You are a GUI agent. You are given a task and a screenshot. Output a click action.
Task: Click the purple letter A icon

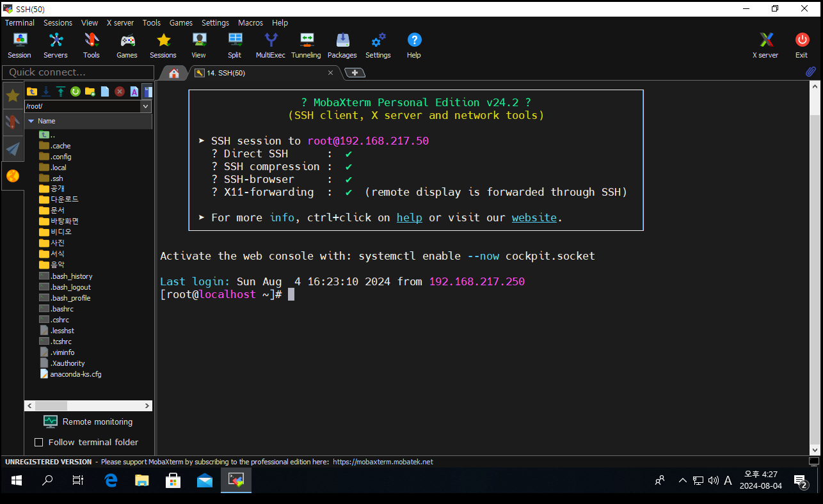134,91
